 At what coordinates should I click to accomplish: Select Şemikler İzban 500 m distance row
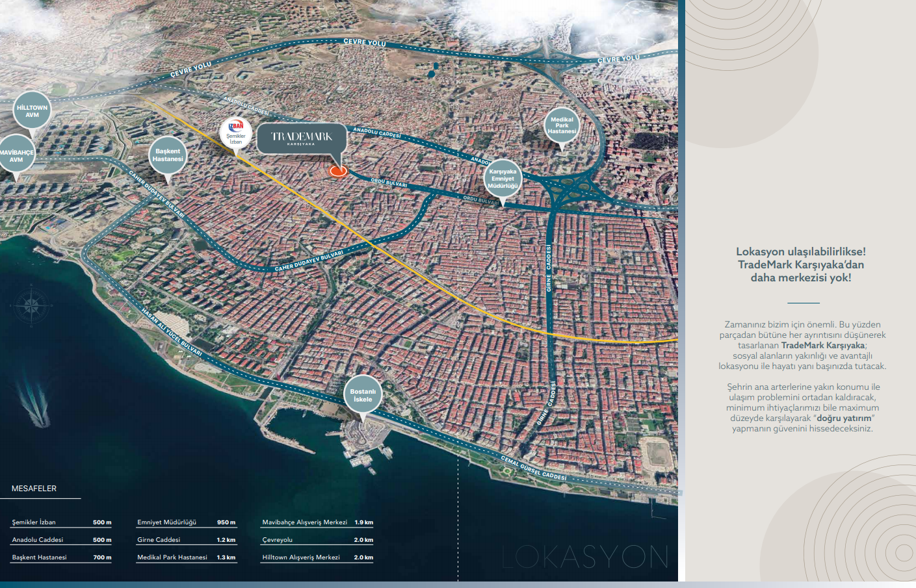click(x=61, y=522)
